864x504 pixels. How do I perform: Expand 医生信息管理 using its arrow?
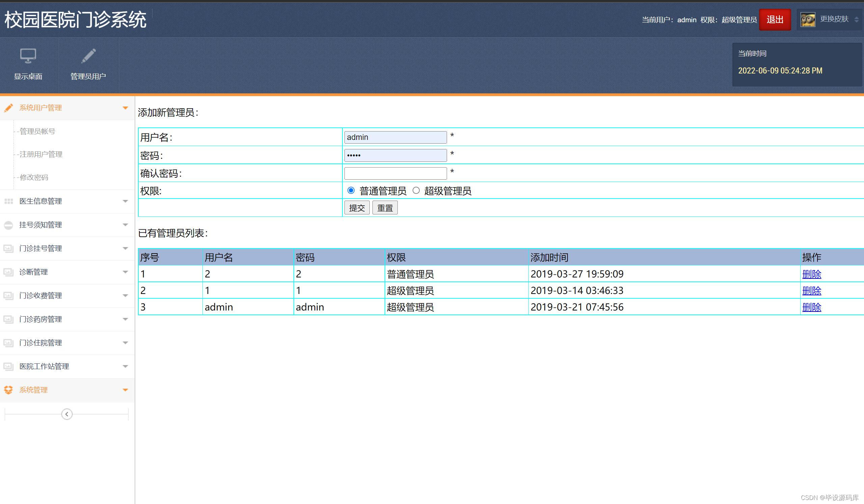point(126,201)
